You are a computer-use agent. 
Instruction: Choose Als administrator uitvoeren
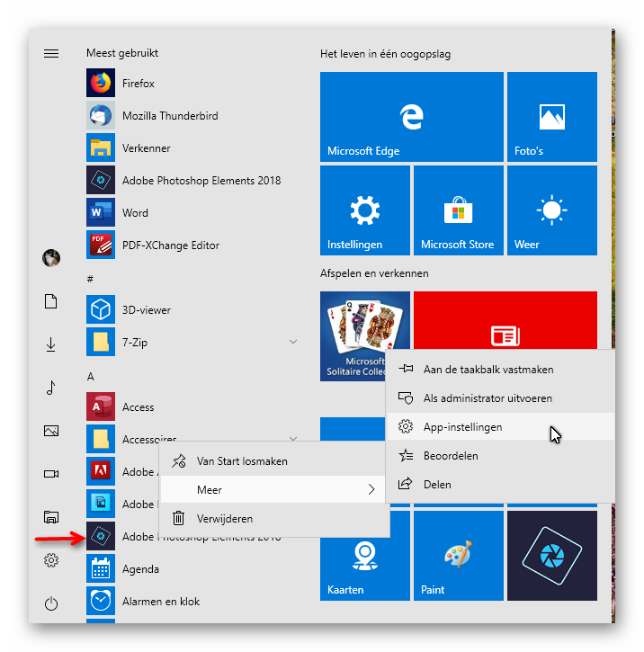(x=487, y=398)
